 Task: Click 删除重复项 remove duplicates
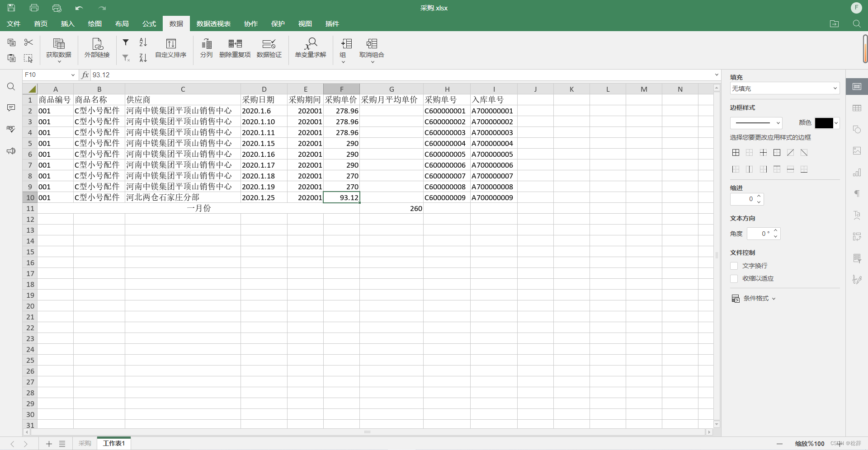[235, 48]
